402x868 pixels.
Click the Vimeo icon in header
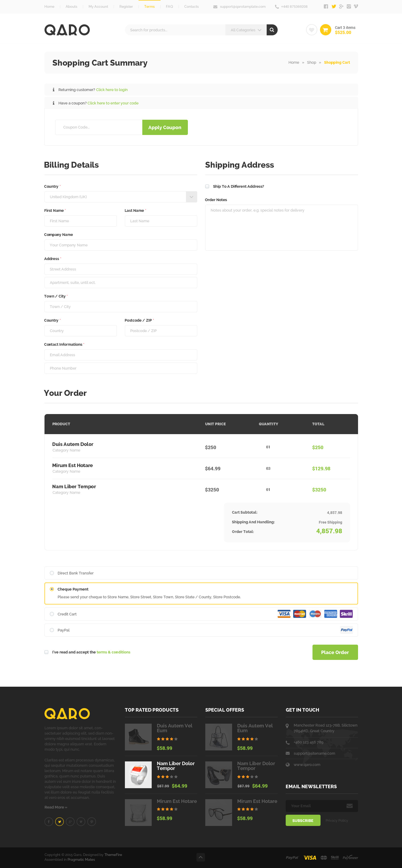pyautogui.click(x=356, y=6)
